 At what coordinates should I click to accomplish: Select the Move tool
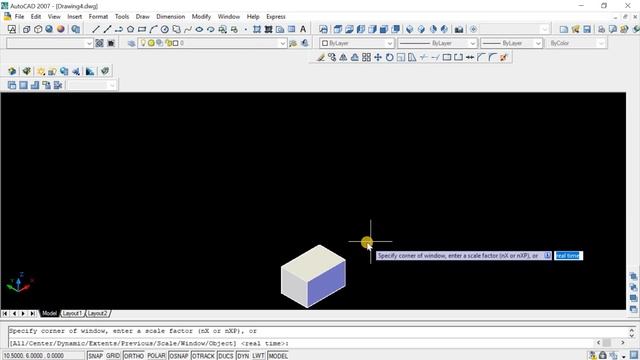pyautogui.click(x=378, y=57)
